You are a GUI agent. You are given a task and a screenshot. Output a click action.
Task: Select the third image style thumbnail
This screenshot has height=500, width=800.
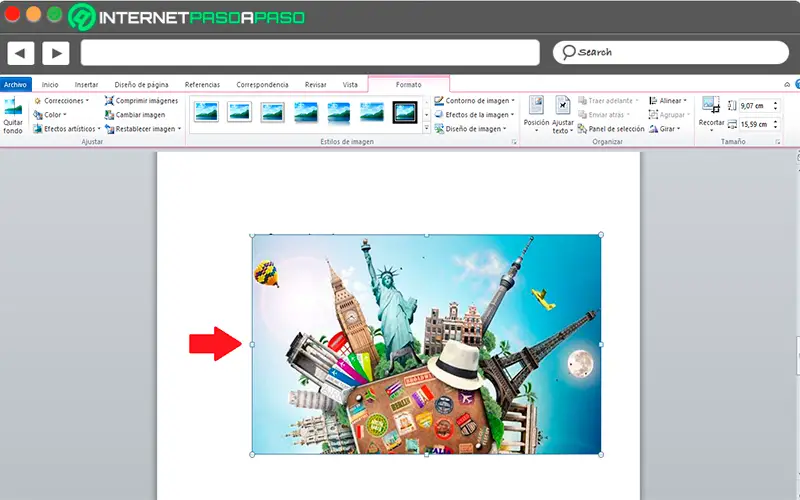[x=272, y=112]
